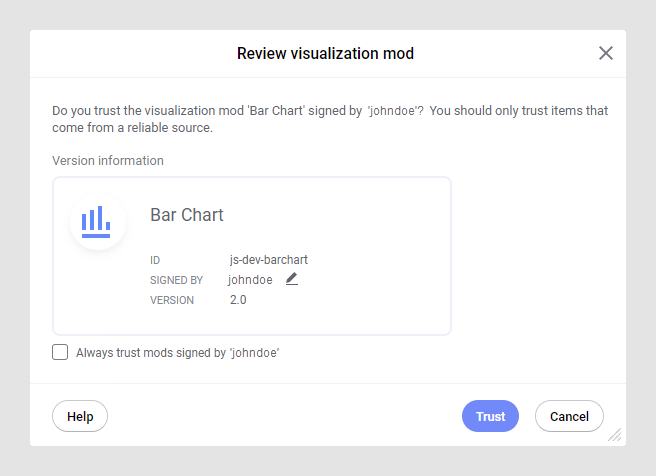Screen dimensions: 656x476
Task: Click the ID field label
Action: pyautogui.click(x=155, y=260)
